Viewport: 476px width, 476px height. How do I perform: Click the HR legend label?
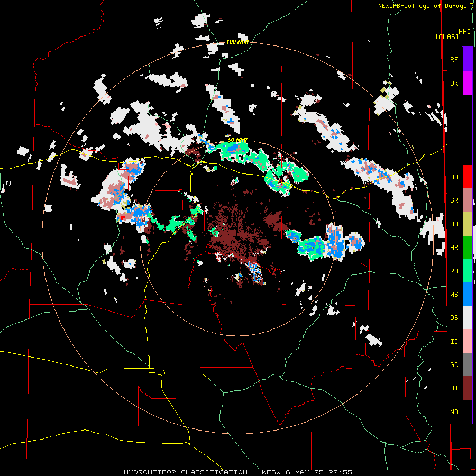[454, 248]
